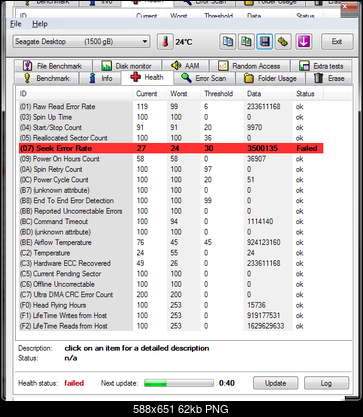Viewport: 363px width, 417px height.
Task: Open the Extra tests tab
Action: point(321,66)
